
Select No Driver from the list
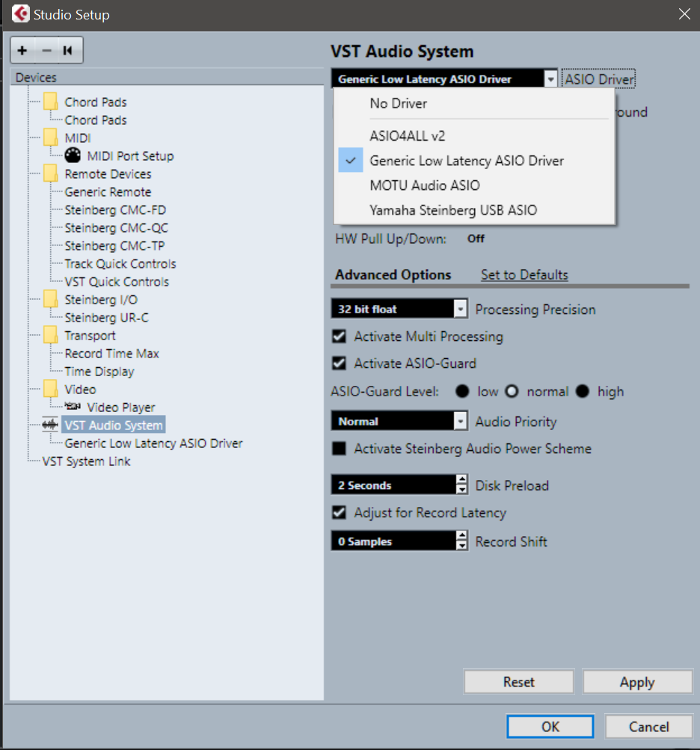coord(474,103)
